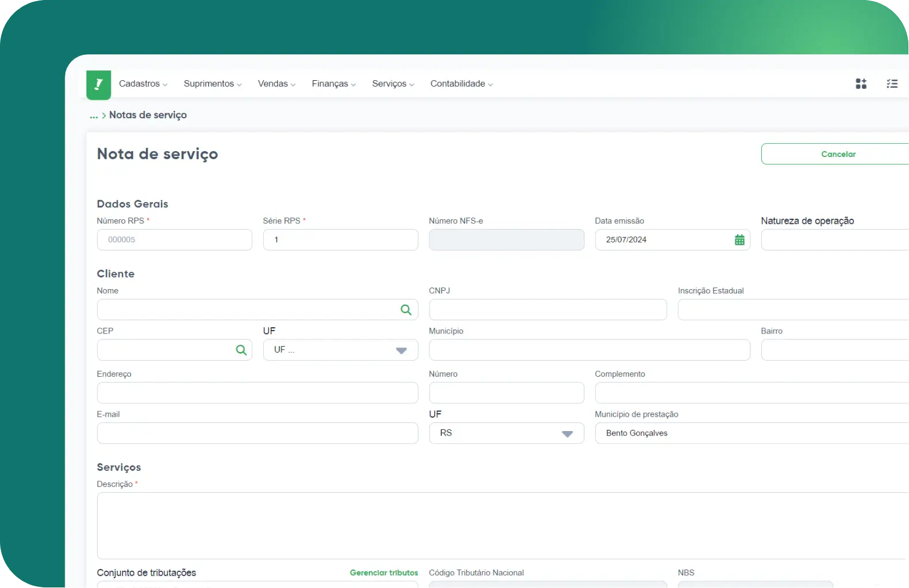The width and height of the screenshot is (909, 588).
Task: Focus the address Número field
Action: point(507,393)
